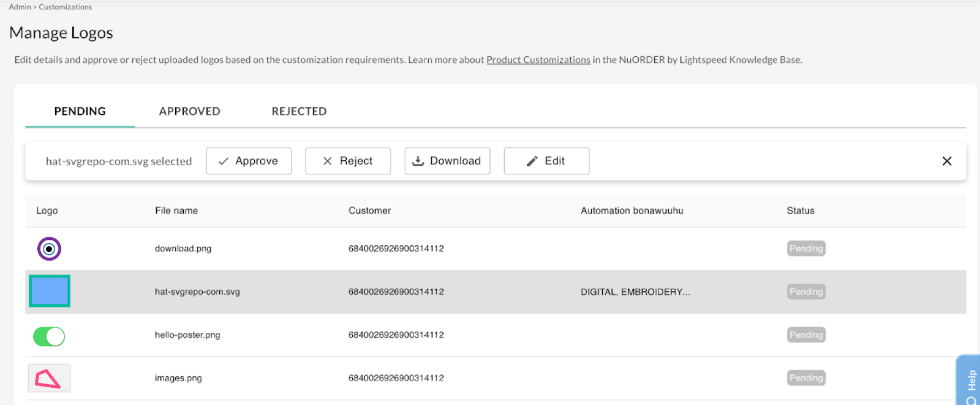The height and width of the screenshot is (405, 980).
Task: Switch to the Approved tab
Action: point(189,111)
